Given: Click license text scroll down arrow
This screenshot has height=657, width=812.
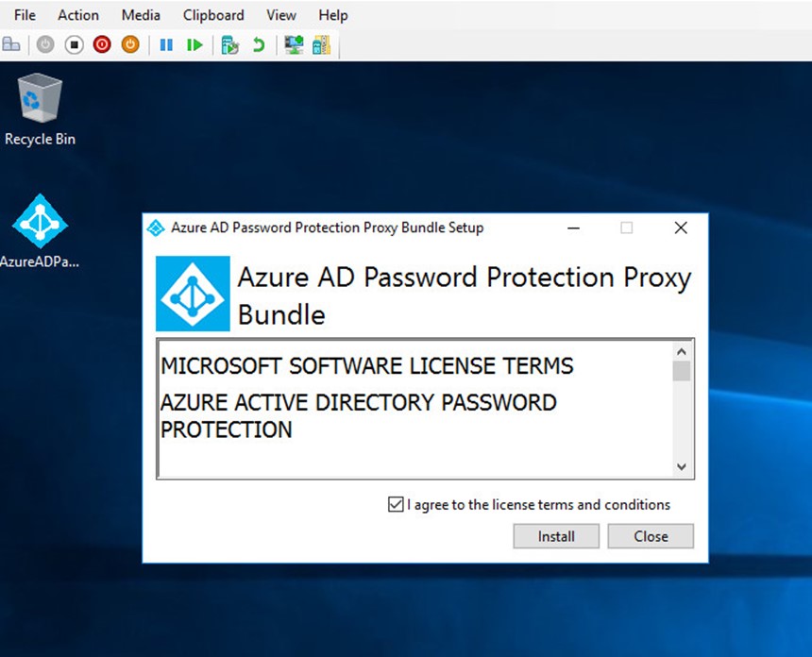Looking at the screenshot, I should pyautogui.click(x=682, y=466).
